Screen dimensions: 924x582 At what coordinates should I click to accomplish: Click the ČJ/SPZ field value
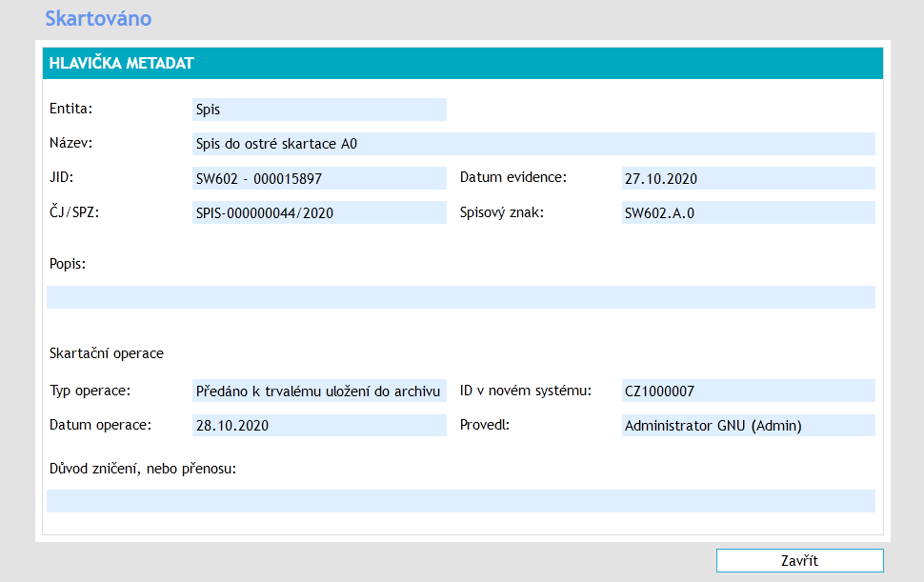pyautogui.click(x=318, y=213)
